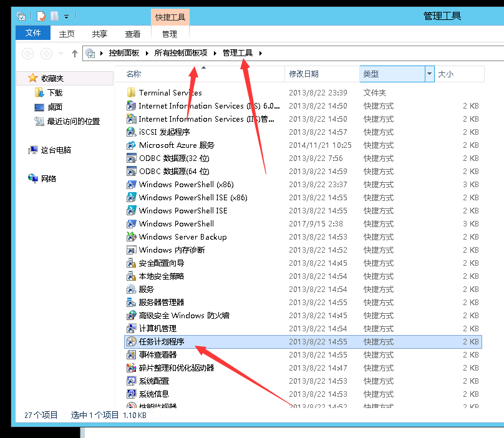
Task: Switch to the 查看 ribbon tab
Action: click(133, 34)
